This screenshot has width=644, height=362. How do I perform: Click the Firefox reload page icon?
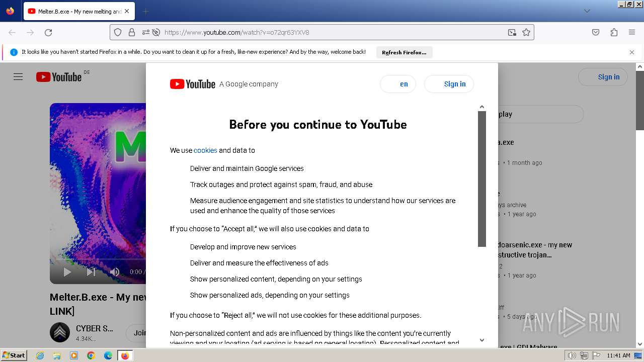[x=48, y=32]
